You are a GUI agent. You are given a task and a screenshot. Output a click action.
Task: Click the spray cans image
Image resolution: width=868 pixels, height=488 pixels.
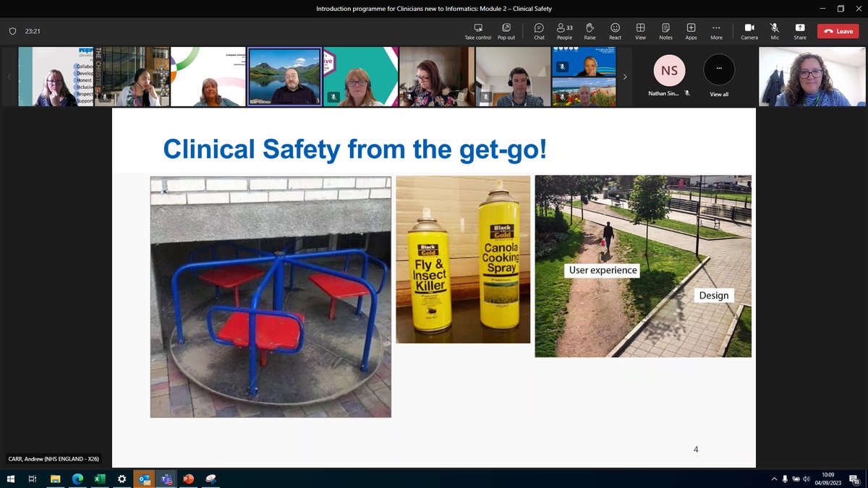pos(463,259)
